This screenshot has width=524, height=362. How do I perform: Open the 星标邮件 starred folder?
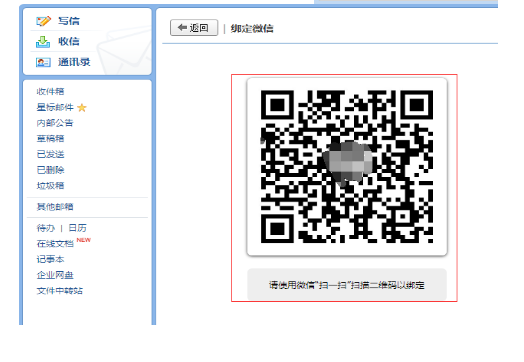[x=55, y=107]
